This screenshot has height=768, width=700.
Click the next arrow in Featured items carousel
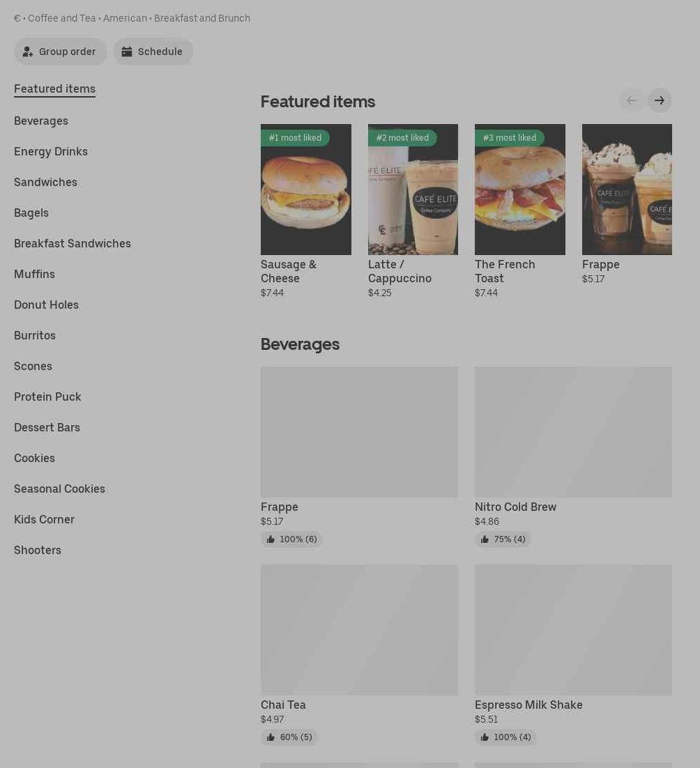(660, 100)
